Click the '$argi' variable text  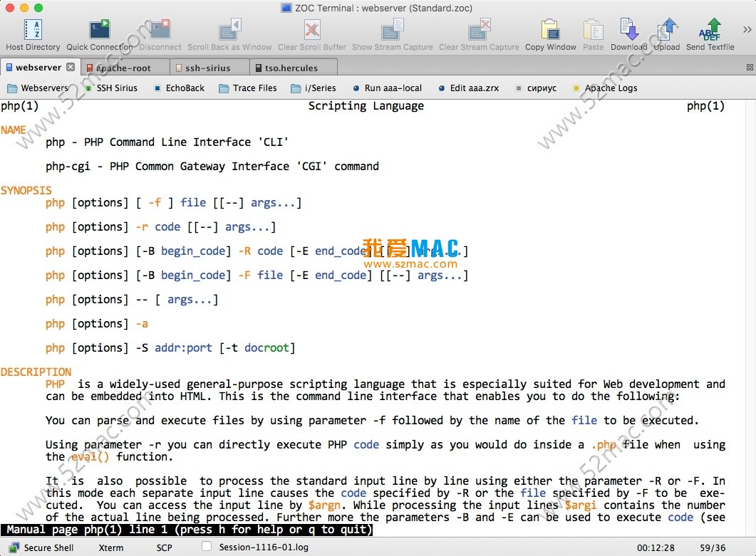coord(581,505)
